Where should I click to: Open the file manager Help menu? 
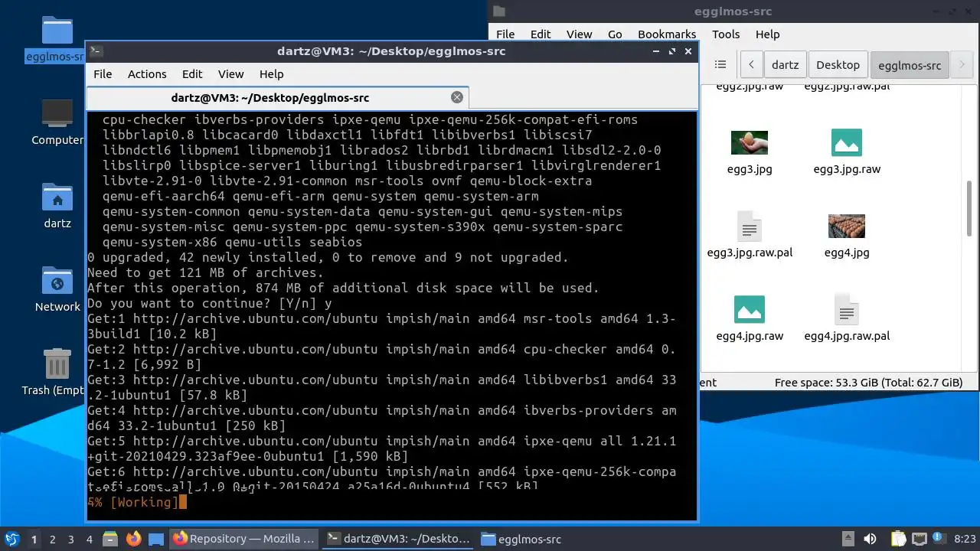pyautogui.click(x=767, y=34)
